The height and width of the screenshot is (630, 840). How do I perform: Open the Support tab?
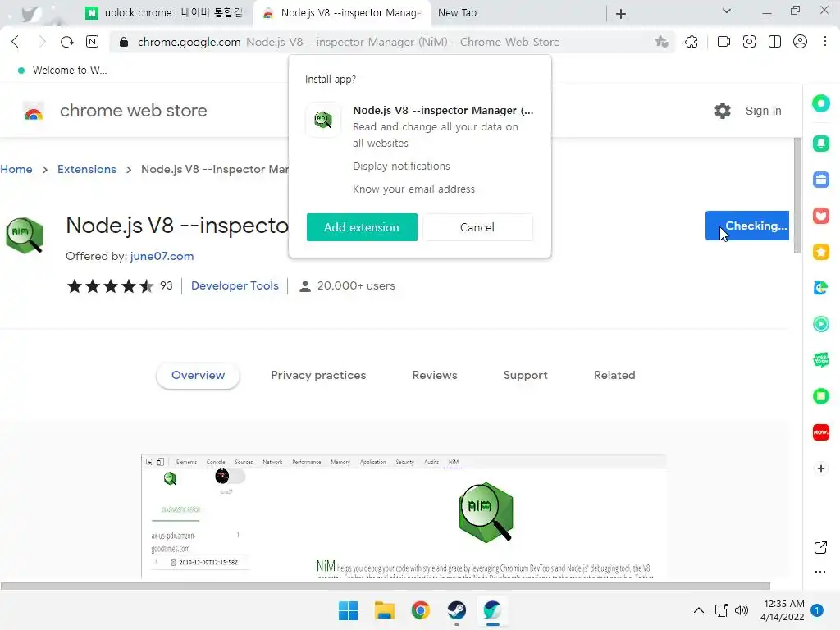525,376
